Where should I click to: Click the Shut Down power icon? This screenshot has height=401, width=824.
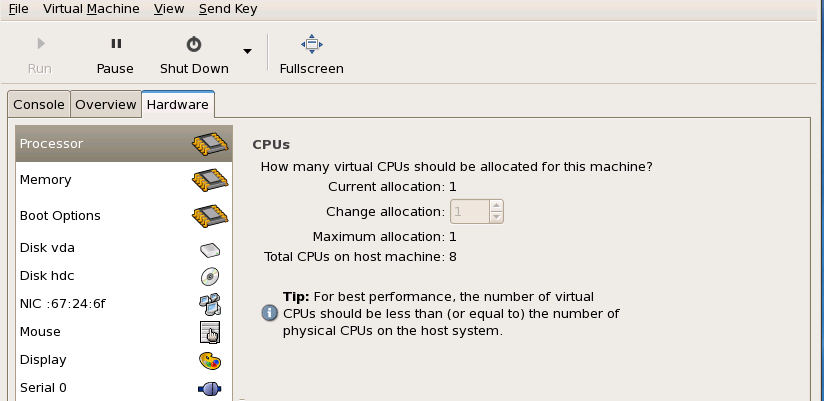(x=194, y=44)
